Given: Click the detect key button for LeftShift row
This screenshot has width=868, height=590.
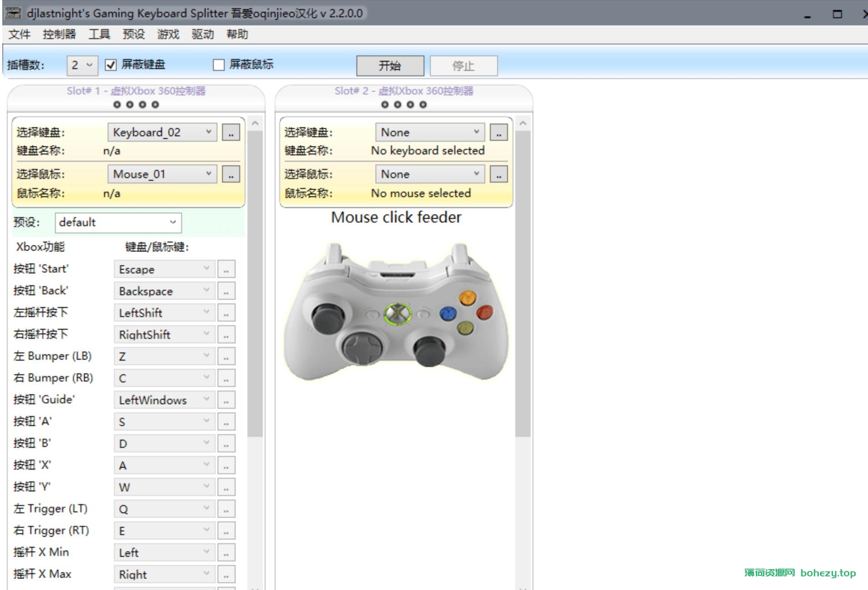Looking at the screenshot, I should click(x=226, y=312).
